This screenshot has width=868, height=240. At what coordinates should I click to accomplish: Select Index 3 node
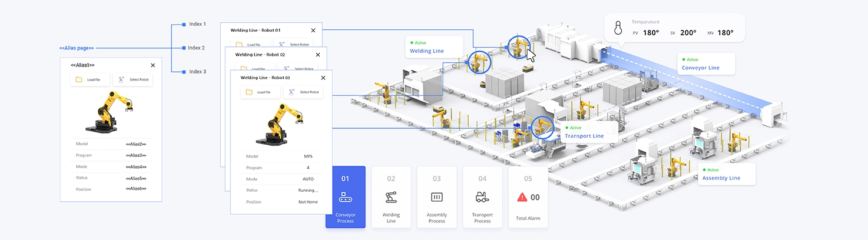click(184, 71)
